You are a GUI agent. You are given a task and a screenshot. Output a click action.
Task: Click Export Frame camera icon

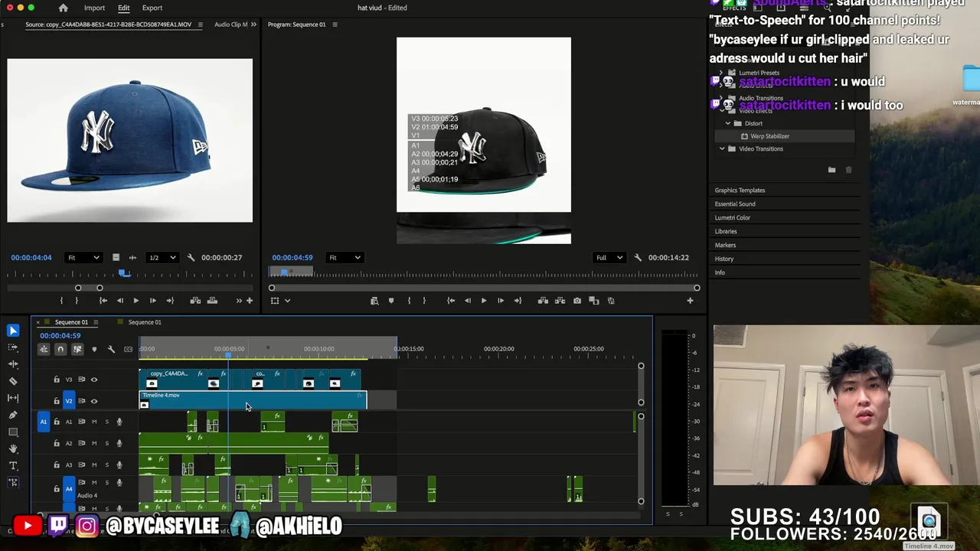[x=577, y=301]
